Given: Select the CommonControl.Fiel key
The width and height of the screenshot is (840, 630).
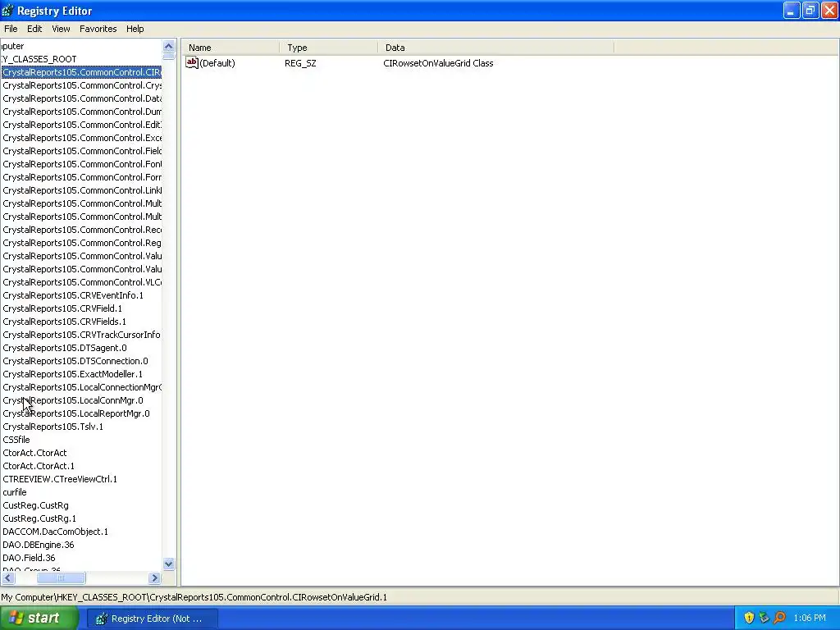Looking at the screenshot, I should tap(81, 151).
